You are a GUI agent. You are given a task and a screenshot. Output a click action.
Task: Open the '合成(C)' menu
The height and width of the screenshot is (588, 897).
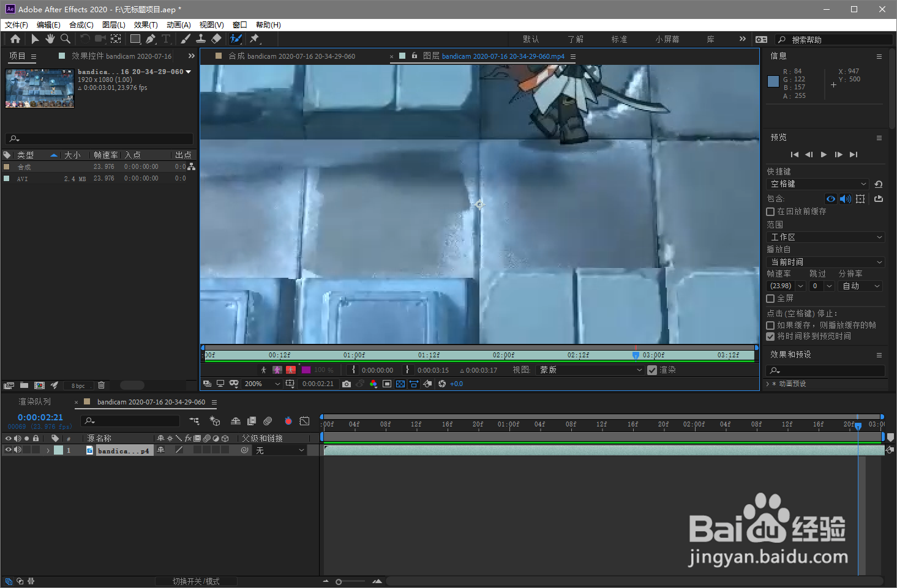[x=81, y=25]
